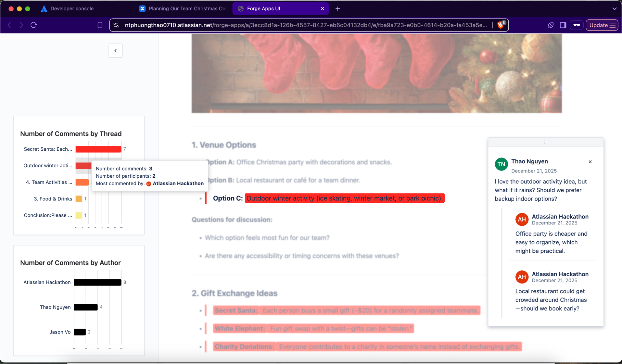Toggle the browser sidebar panel icon
This screenshot has height=364, width=622.
pos(563,25)
